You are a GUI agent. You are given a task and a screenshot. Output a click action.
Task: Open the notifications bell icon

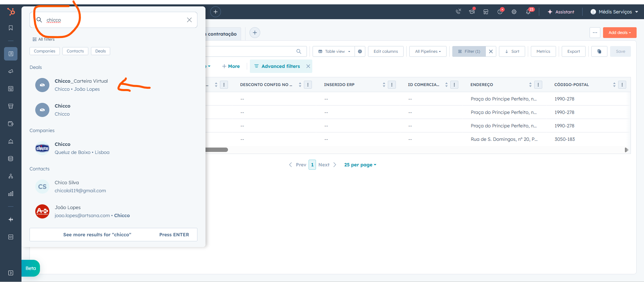528,12
